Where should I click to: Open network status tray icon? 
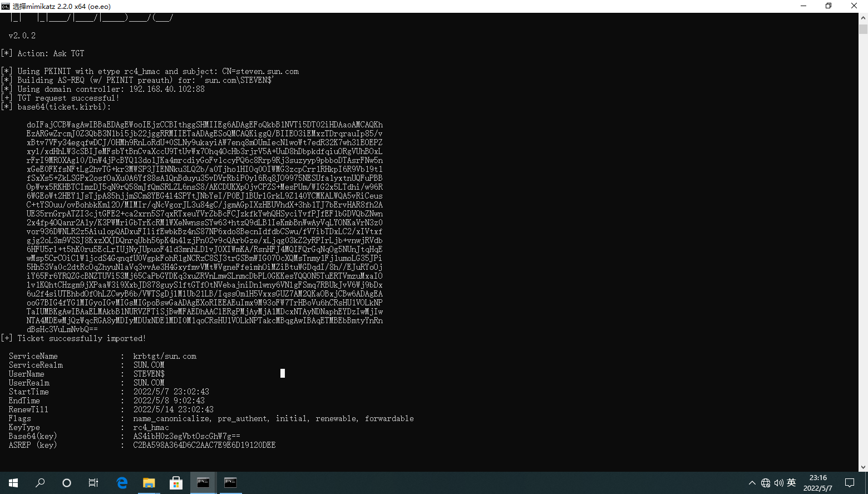(766, 483)
